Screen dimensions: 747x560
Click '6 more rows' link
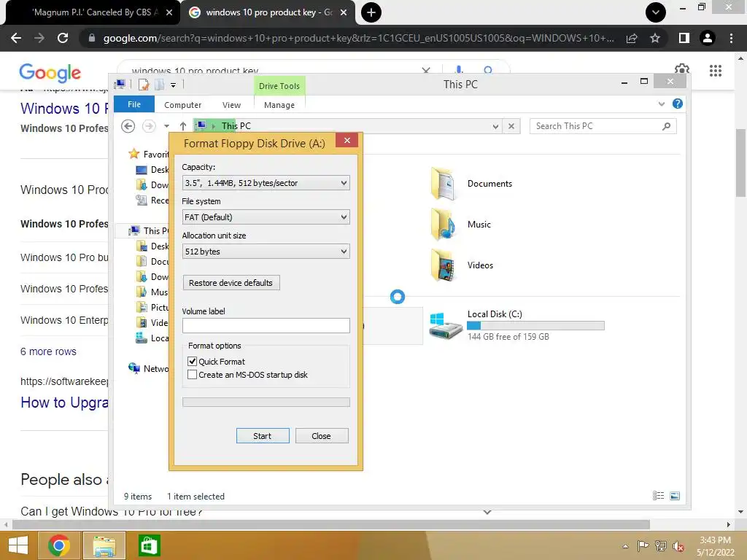pos(48,351)
